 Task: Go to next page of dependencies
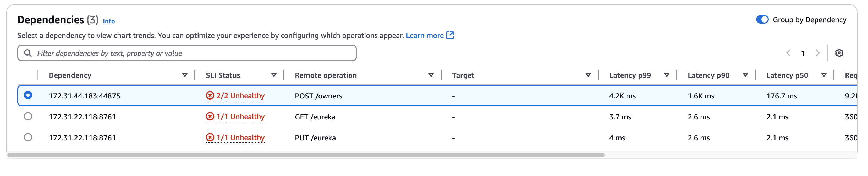pos(817,53)
